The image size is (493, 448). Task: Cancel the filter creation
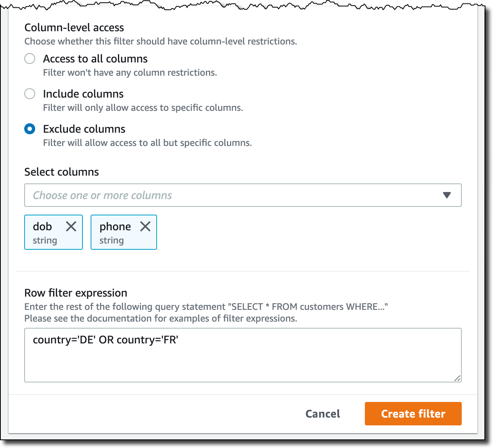tap(323, 414)
